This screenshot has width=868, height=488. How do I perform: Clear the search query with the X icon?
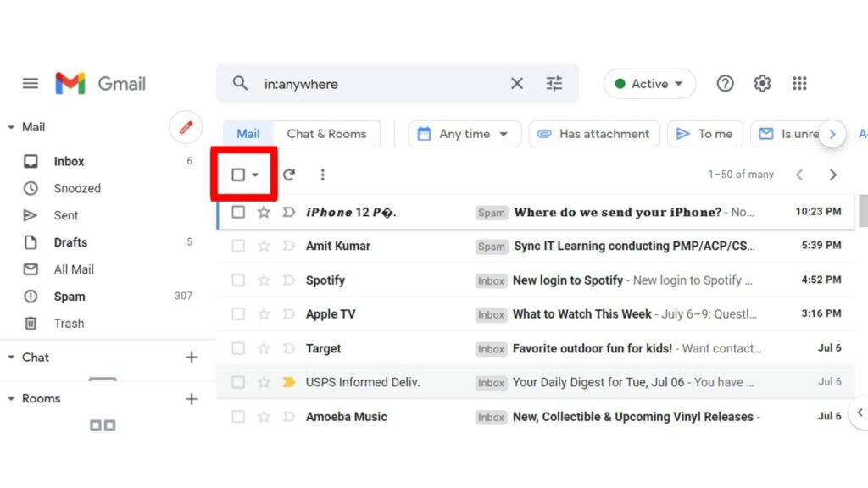[517, 83]
